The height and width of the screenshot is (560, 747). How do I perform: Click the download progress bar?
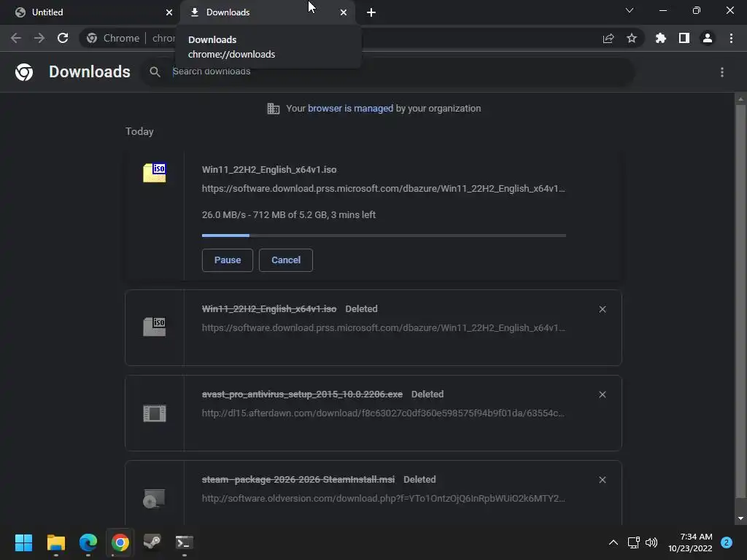click(384, 236)
